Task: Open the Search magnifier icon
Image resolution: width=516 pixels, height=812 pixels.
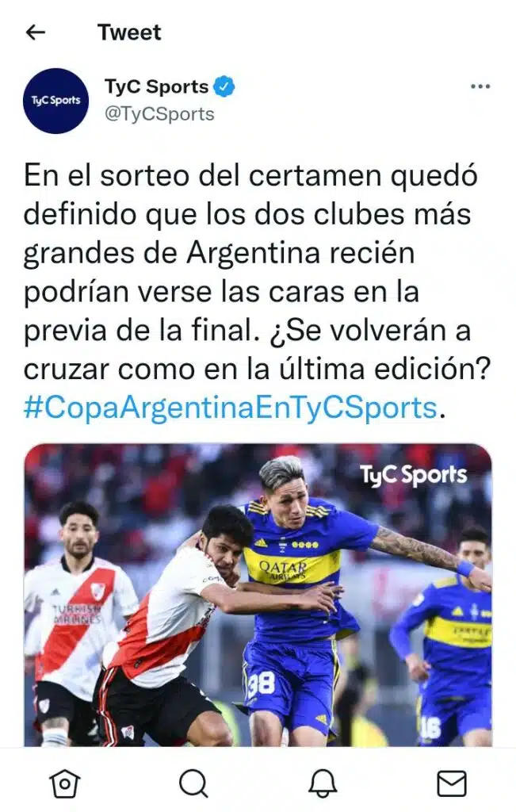Action: tap(193, 783)
